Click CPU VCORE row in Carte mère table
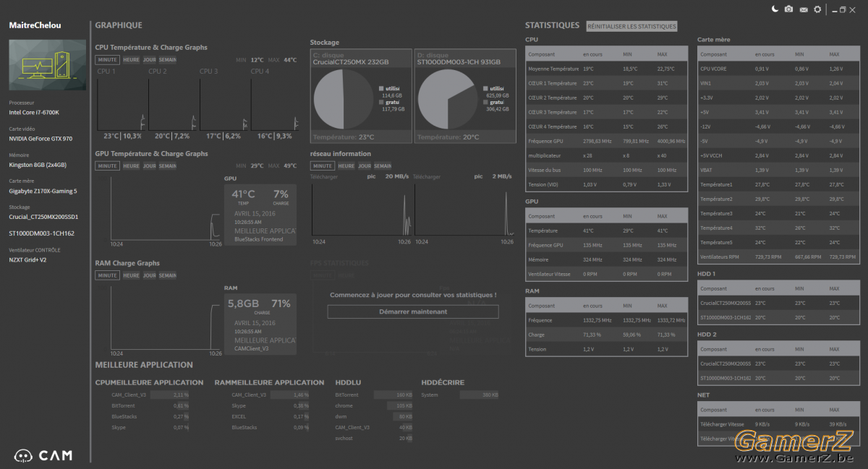 pyautogui.click(x=778, y=69)
